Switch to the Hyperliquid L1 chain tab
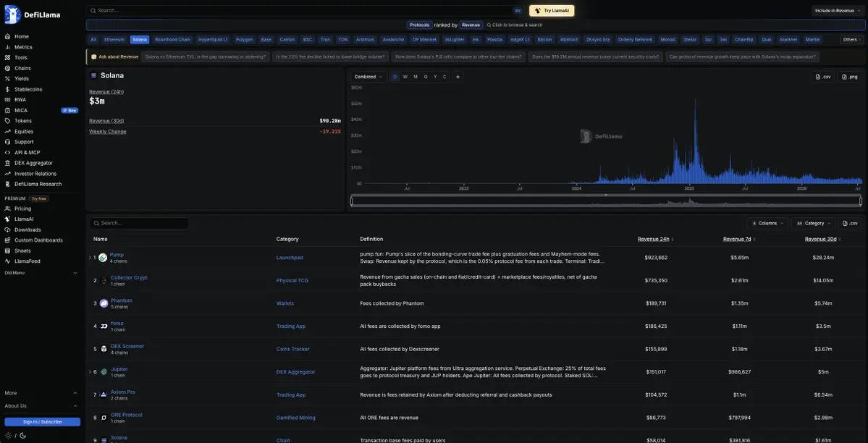 click(213, 40)
